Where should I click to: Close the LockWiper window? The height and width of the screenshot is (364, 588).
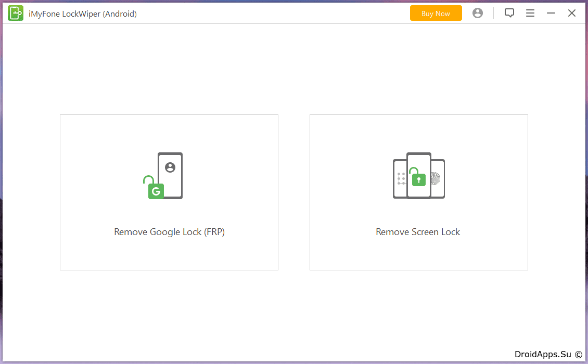(571, 13)
